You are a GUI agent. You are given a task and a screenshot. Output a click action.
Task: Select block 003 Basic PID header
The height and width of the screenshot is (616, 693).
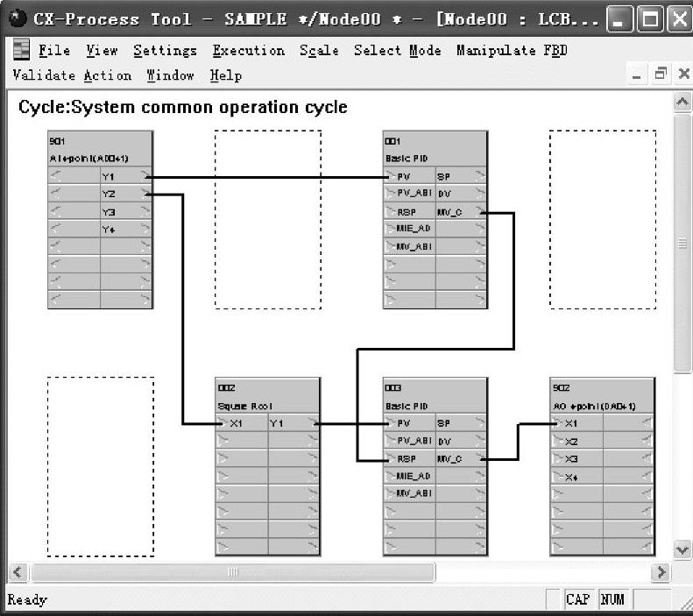[x=435, y=396]
